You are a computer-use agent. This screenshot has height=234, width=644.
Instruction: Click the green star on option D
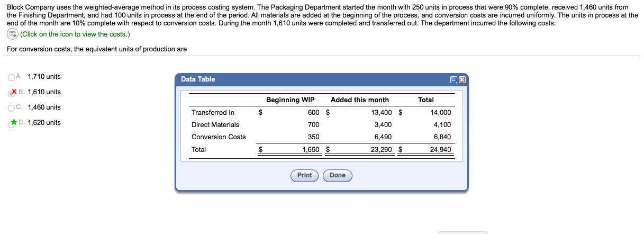[13, 123]
